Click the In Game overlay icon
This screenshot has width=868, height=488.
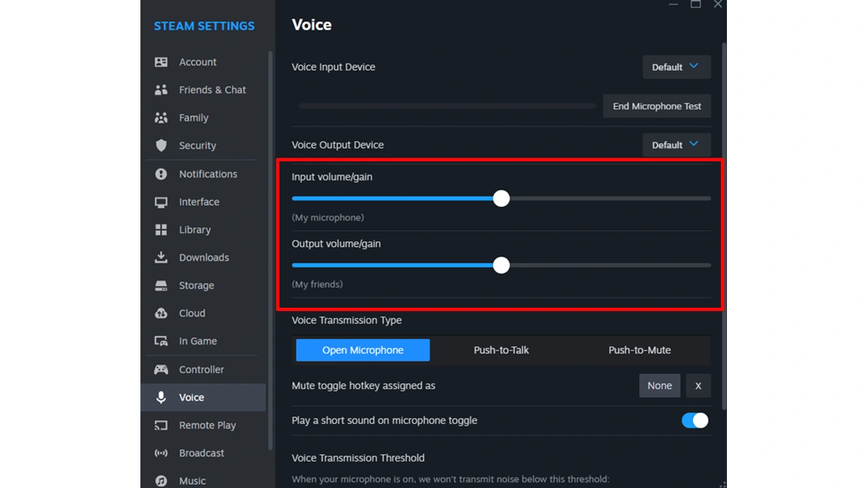tap(161, 341)
